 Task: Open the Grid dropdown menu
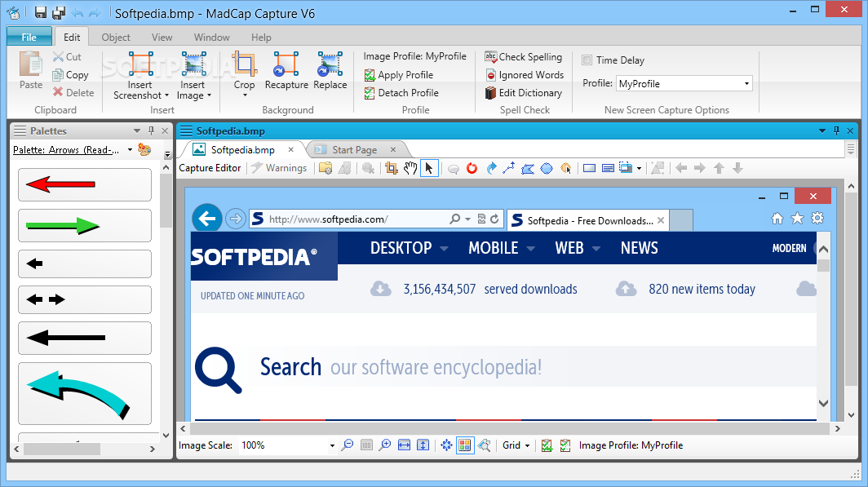coord(516,445)
